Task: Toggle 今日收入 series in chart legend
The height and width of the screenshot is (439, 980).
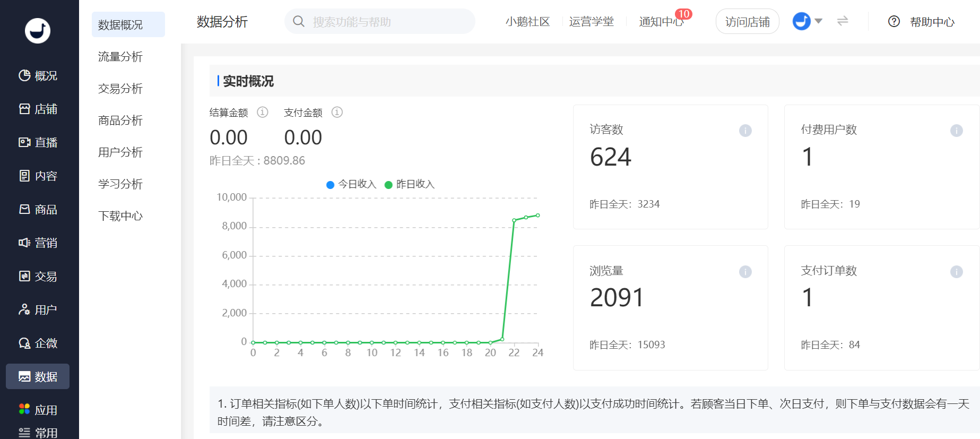Action: click(x=351, y=184)
